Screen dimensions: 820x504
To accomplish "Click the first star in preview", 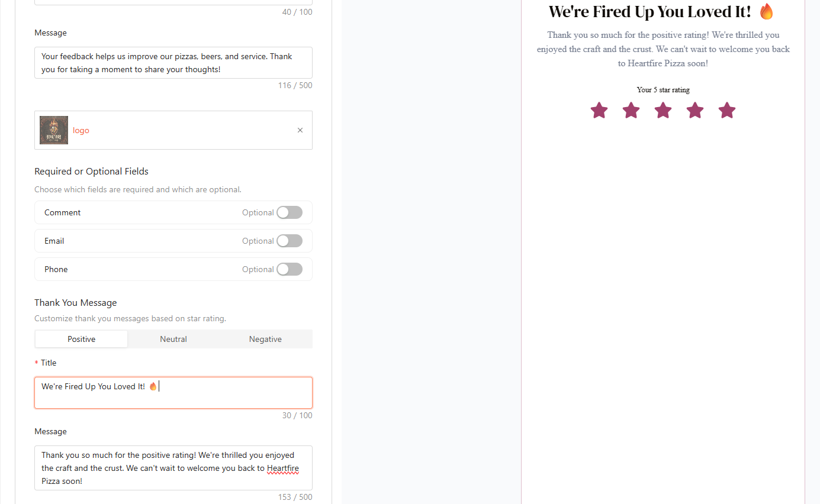I will [x=599, y=111].
